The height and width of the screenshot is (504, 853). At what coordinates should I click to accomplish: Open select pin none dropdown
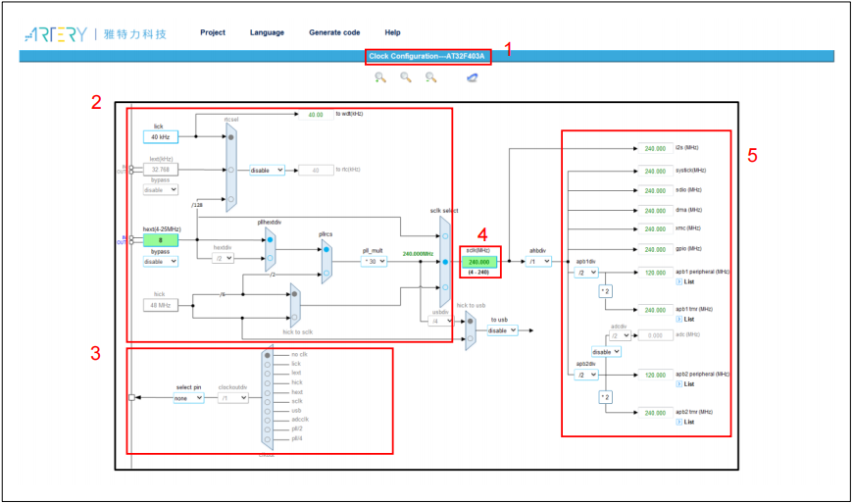[x=189, y=398]
